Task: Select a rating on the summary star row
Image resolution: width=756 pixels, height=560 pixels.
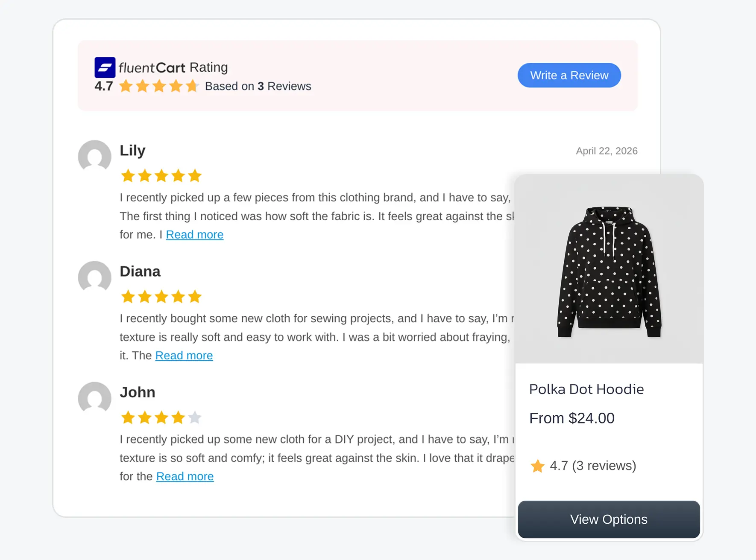Action: tap(159, 86)
